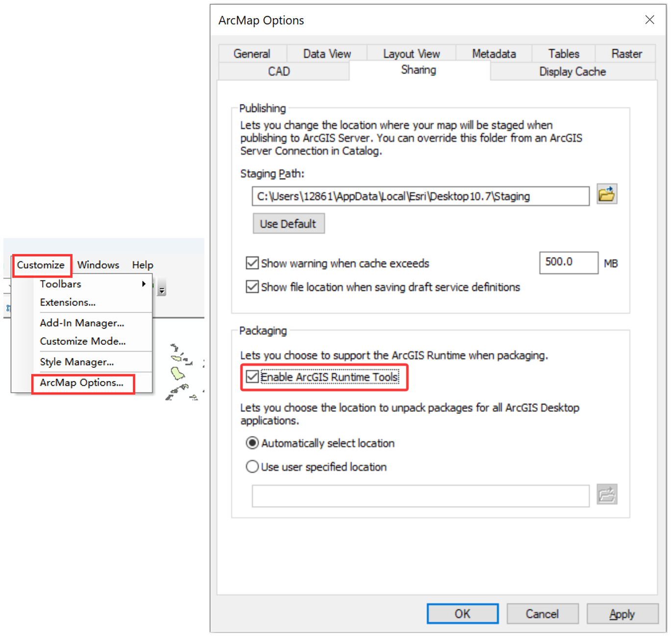Screen dimensions: 672x636
Task: Open the Windows menu
Action: pos(98,265)
